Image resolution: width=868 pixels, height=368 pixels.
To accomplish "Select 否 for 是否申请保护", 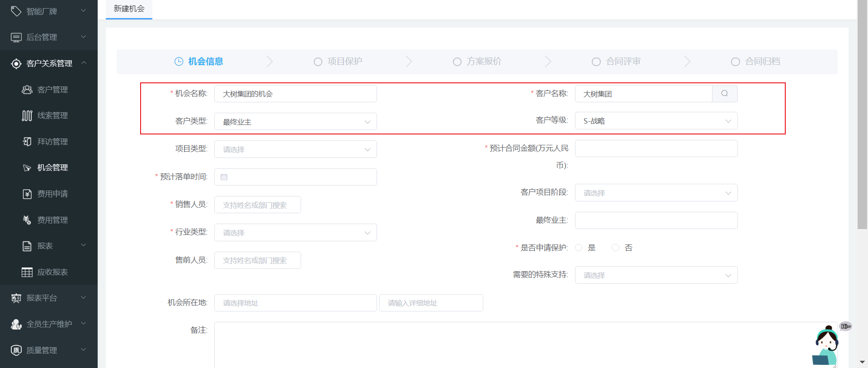I will click(615, 248).
